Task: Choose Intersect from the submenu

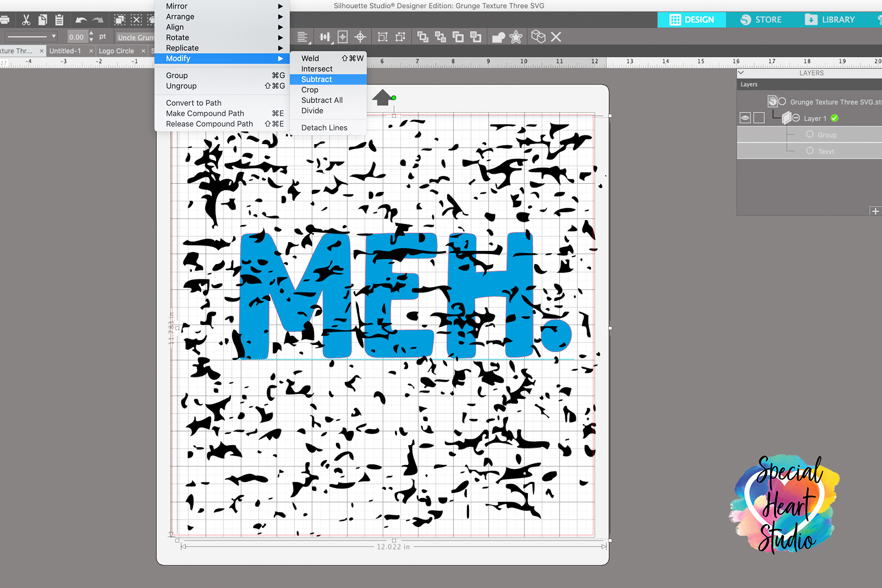Action: point(328,69)
